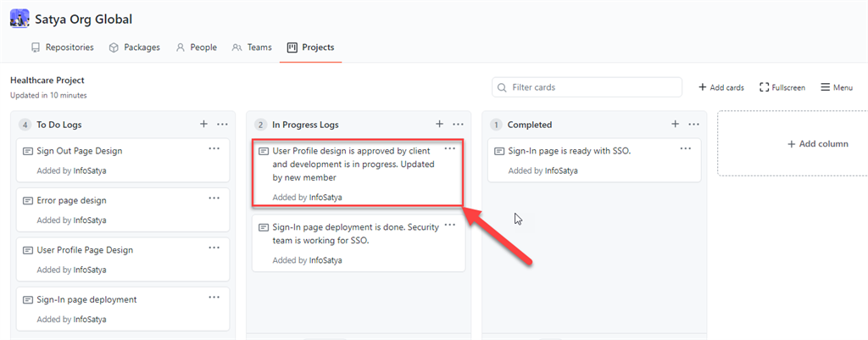This screenshot has width=868, height=340.
Task: Open the Repositories tab
Action: [62, 47]
